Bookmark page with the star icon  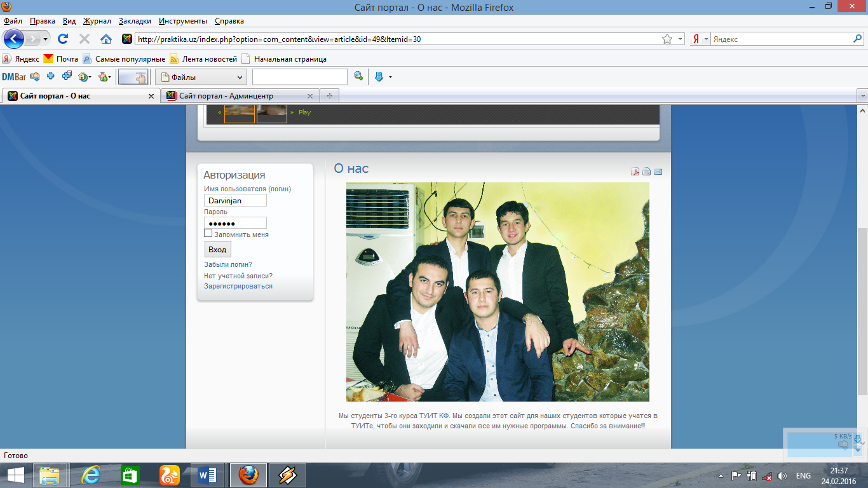coord(667,39)
